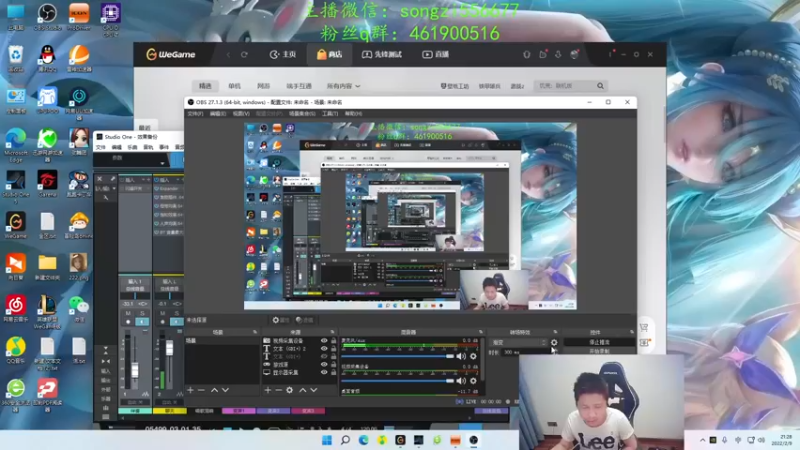800x450 pixels.
Task: Toggle visibility of 视频采集设备 source
Action: pos(324,341)
